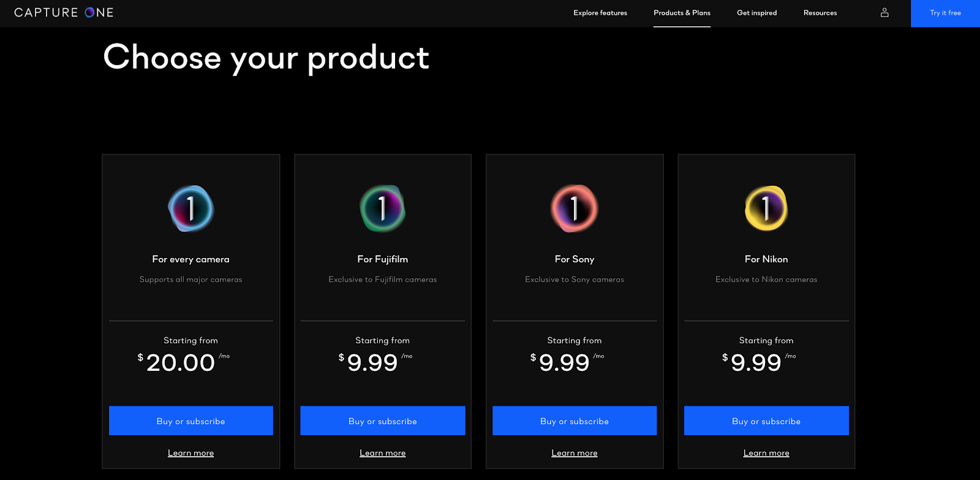Buy or subscribe to Fujifilm version
Image resolution: width=980 pixels, height=480 pixels.
coord(383,421)
